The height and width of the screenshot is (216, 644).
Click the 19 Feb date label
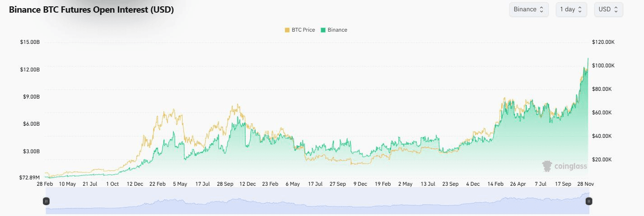383,184
